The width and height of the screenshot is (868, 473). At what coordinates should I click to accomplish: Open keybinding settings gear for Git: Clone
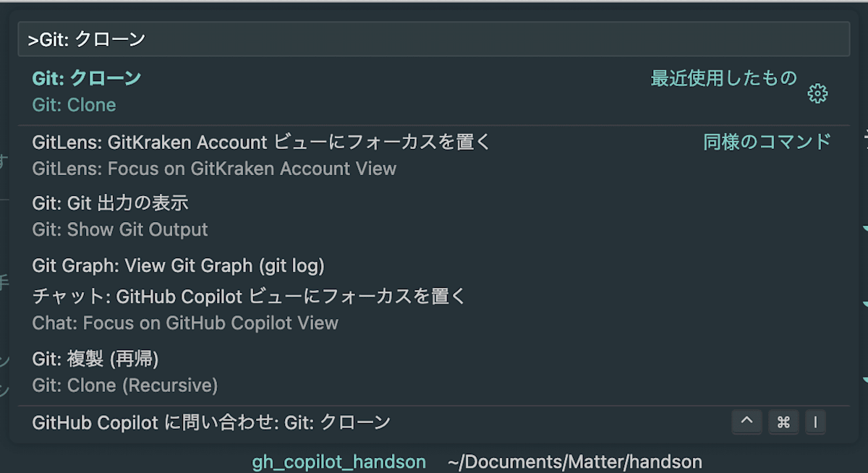click(817, 93)
